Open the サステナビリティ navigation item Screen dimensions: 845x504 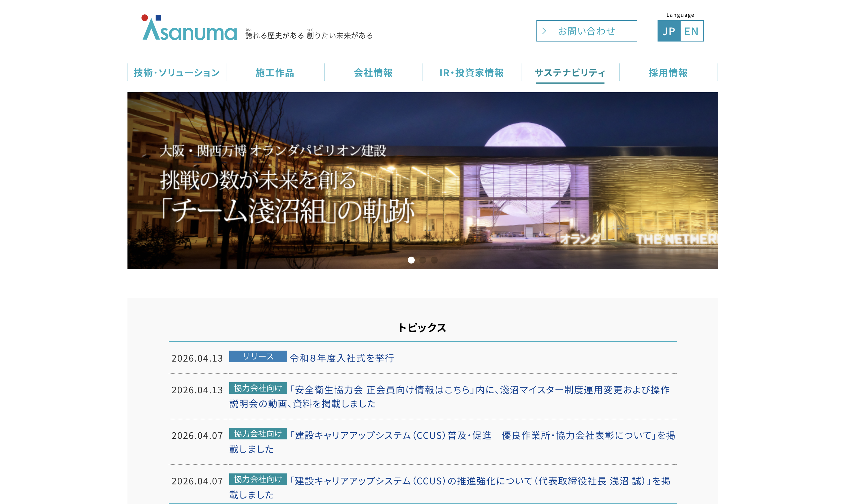click(x=570, y=73)
